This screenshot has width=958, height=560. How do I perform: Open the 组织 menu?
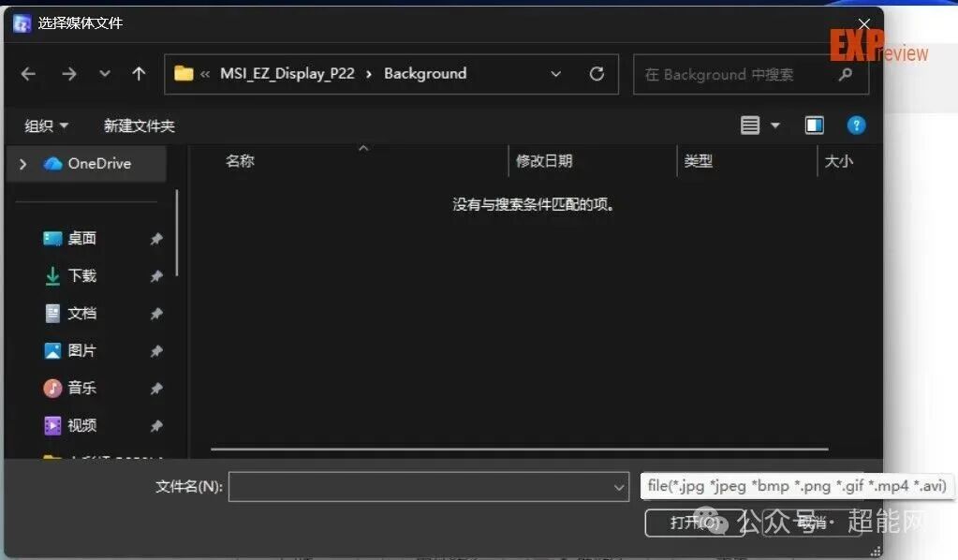pyautogui.click(x=47, y=125)
